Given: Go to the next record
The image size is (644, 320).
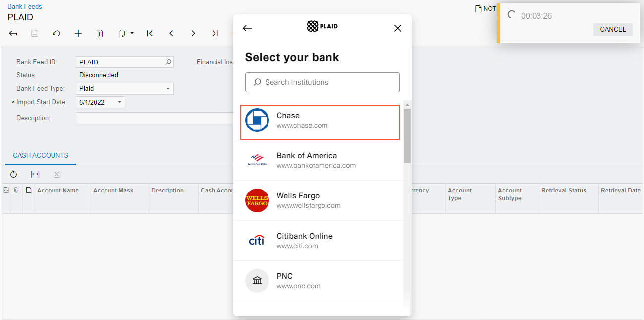Looking at the screenshot, I should [193, 33].
